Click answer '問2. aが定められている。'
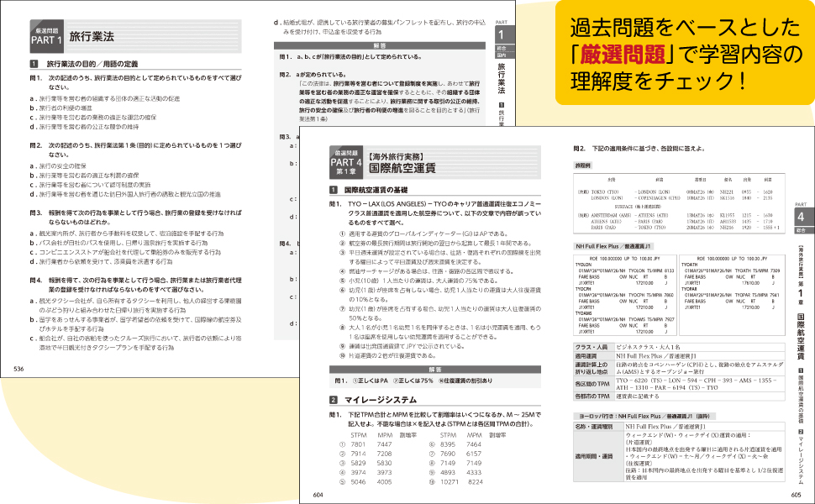This screenshot has width=815, height=504. coord(313,75)
